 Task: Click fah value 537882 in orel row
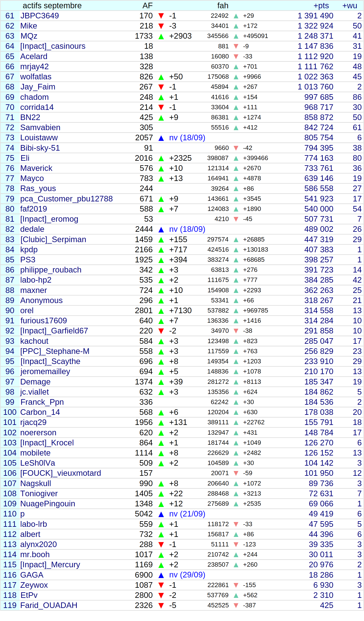coord(218,310)
